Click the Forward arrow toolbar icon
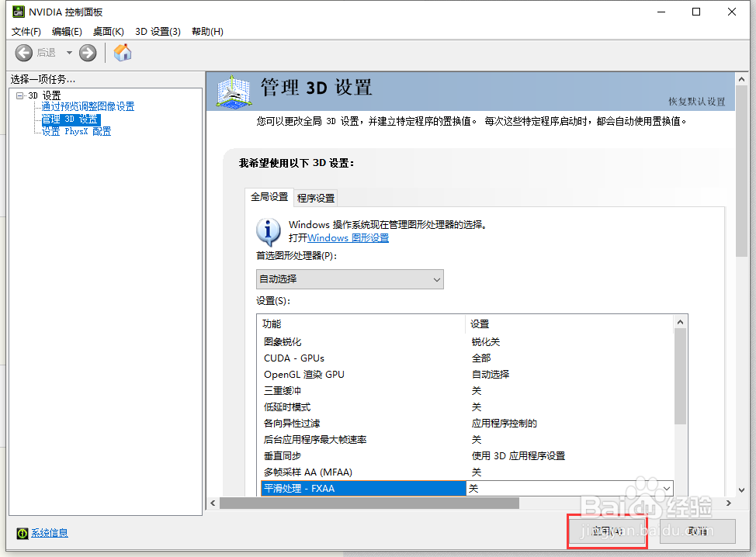The image size is (756, 557). click(88, 53)
